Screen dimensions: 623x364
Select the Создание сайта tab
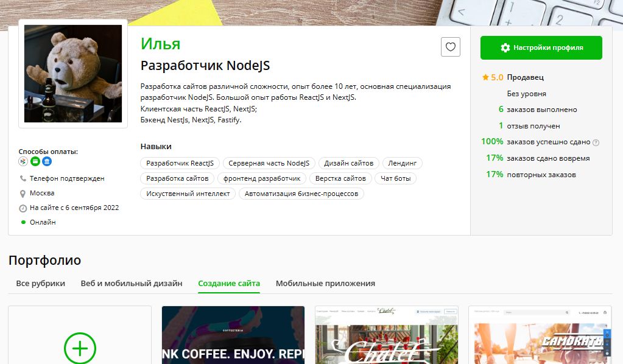229,284
